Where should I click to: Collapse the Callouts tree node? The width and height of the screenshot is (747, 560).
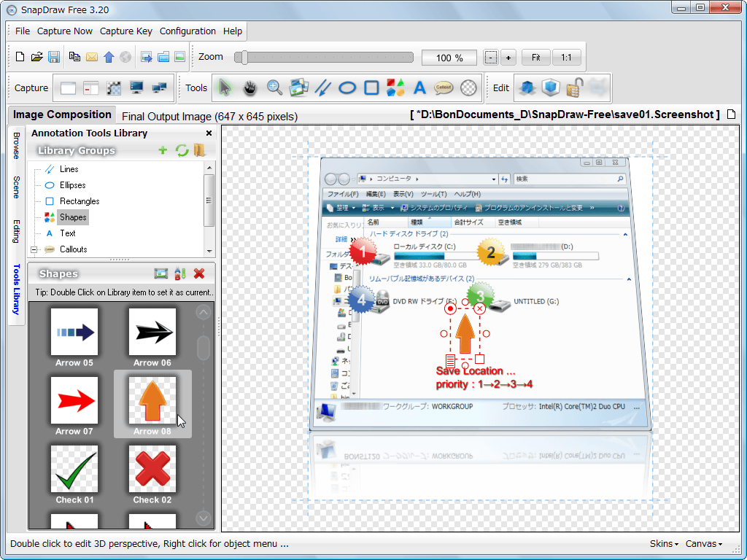(x=34, y=249)
